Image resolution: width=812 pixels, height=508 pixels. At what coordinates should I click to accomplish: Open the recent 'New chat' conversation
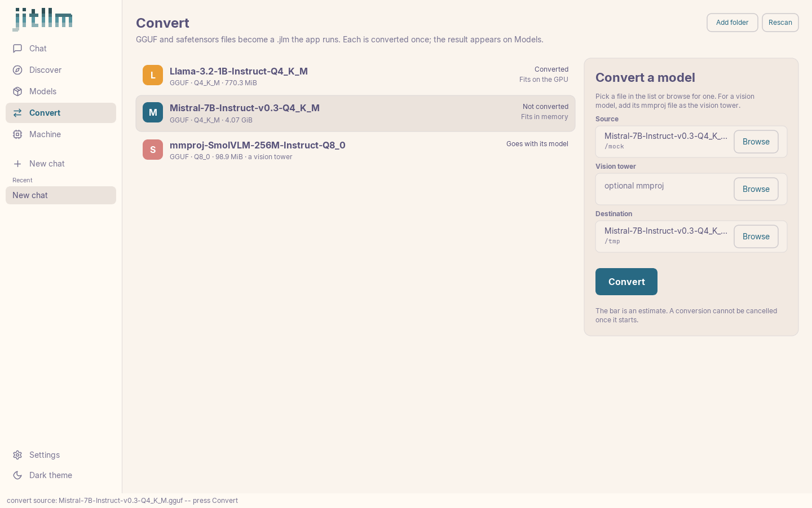[61, 195]
